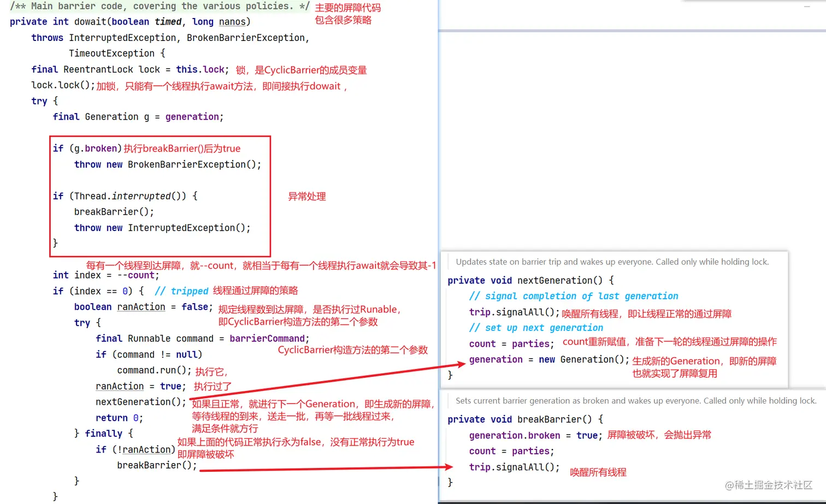Click 'int index = --count;' statement
Image resolution: width=826 pixels, height=504 pixels.
pos(106,275)
